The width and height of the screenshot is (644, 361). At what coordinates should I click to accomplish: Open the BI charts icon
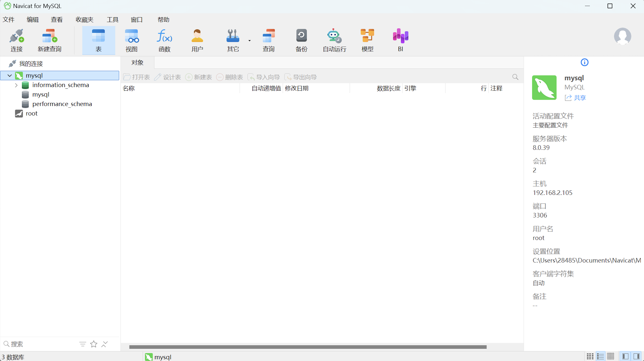[400, 40]
